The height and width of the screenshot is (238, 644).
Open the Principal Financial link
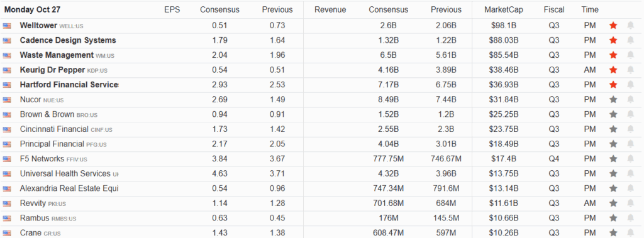(52, 144)
